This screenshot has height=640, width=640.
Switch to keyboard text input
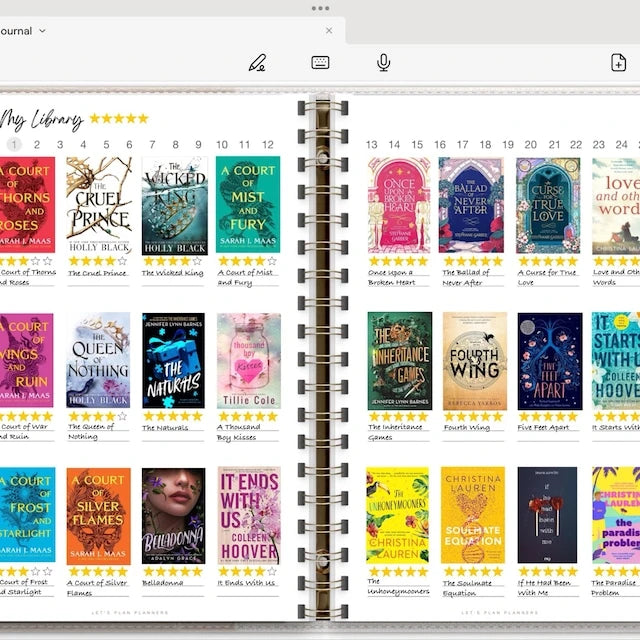click(320, 62)
